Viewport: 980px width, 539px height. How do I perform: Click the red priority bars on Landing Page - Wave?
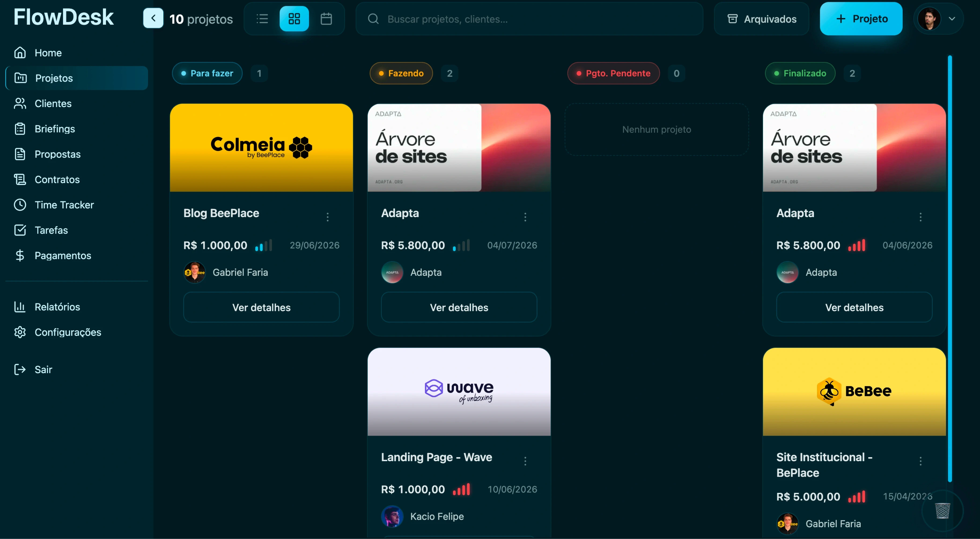coord(461,489)
